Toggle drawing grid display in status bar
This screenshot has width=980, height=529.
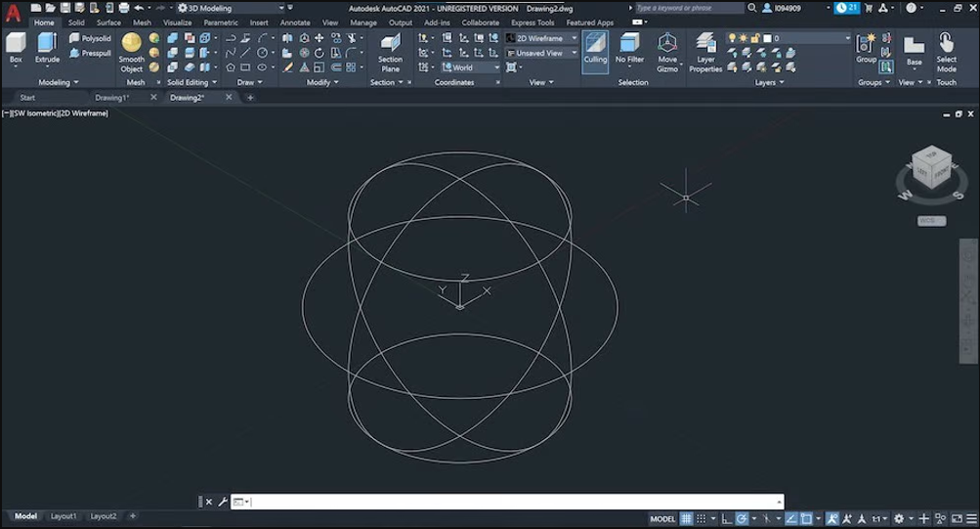(686, 518)
